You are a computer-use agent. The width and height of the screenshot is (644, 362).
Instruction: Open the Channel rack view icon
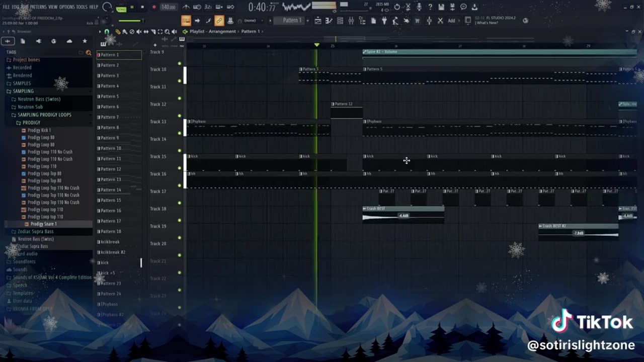click(x=340, y=21)
